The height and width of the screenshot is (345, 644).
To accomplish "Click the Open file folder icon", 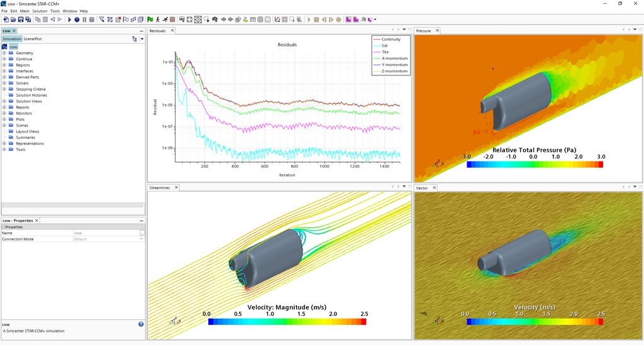I will point(13,19).
